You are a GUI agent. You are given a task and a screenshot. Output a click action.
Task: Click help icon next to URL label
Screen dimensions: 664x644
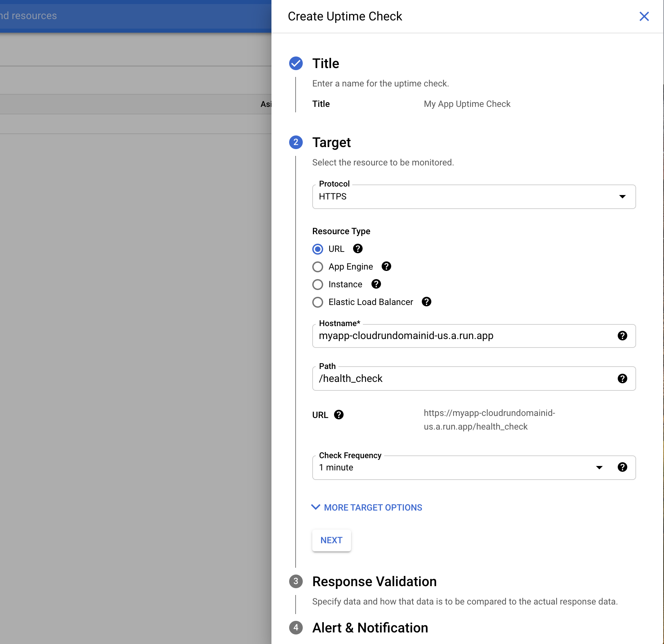click(338, 415)
